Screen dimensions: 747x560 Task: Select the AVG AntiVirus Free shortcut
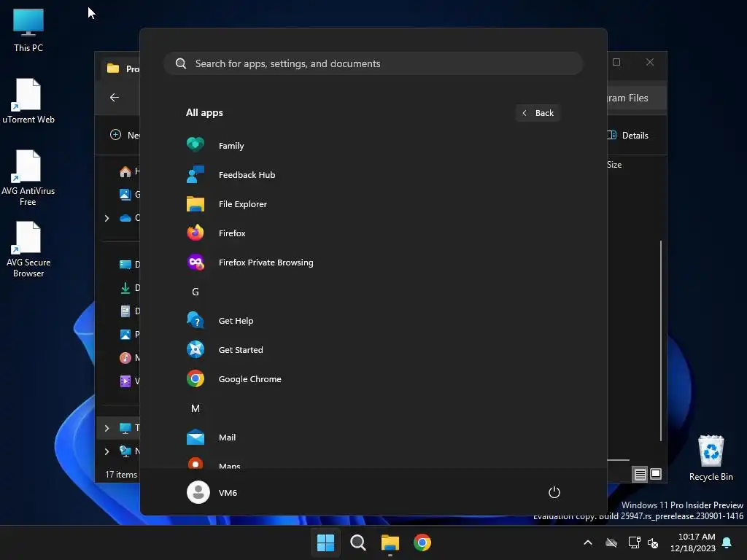pyautogui.click(x=28, y=178)
